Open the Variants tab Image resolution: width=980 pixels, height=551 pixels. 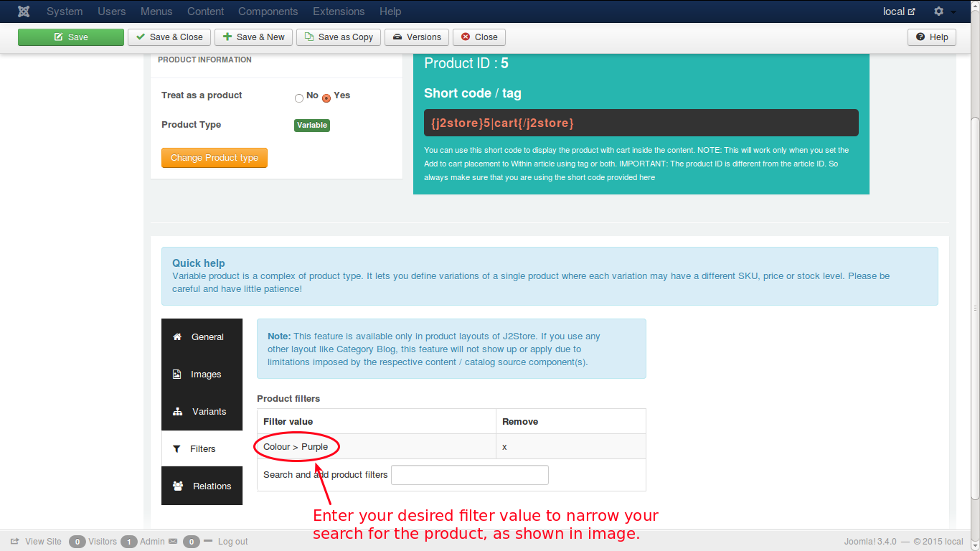202,412
